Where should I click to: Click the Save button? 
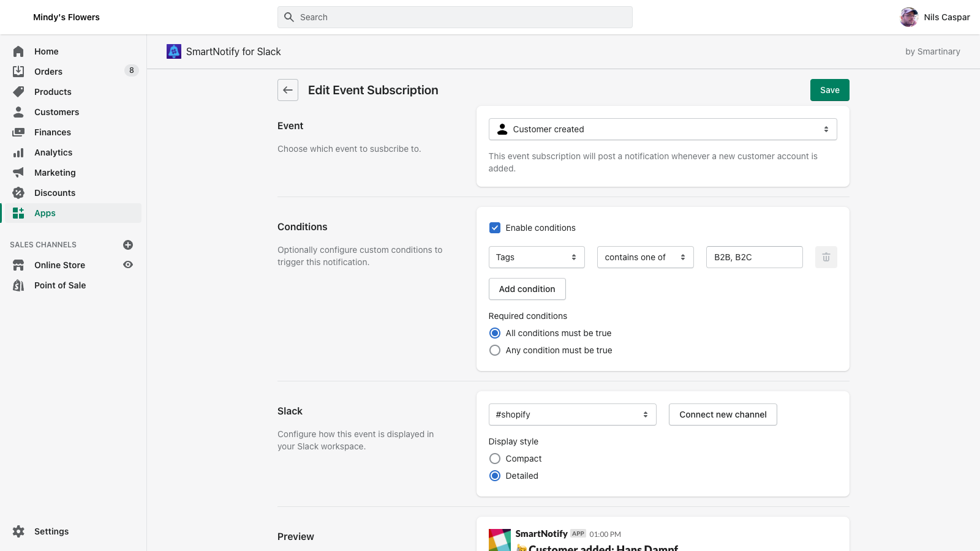click(830, 90)
